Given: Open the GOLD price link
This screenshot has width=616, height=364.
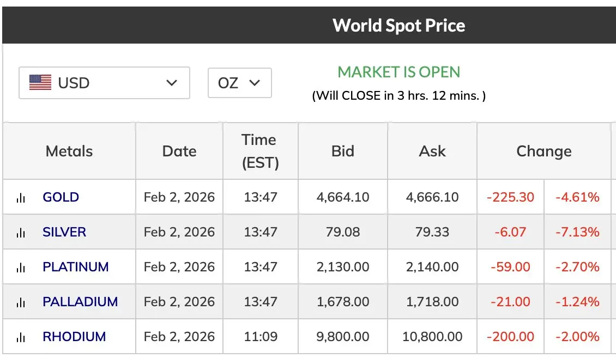Looking at the screenshot, I should (61, 197).
